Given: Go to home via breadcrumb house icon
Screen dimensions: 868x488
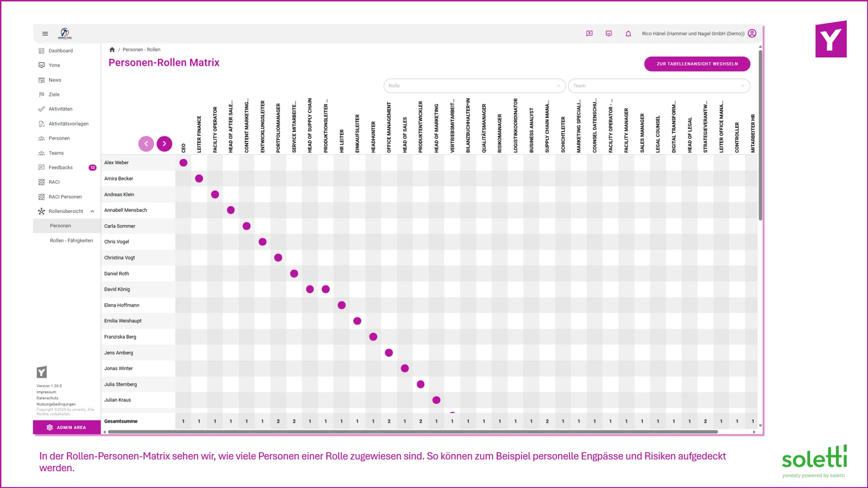Looking at the screenshot, I should tap(112, 50).
